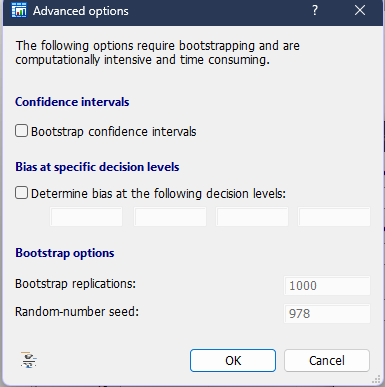This screenshot has width=385, height=387.
Task: Dismiss the dialog with the Cancel button
Action: tap(327, 360)
